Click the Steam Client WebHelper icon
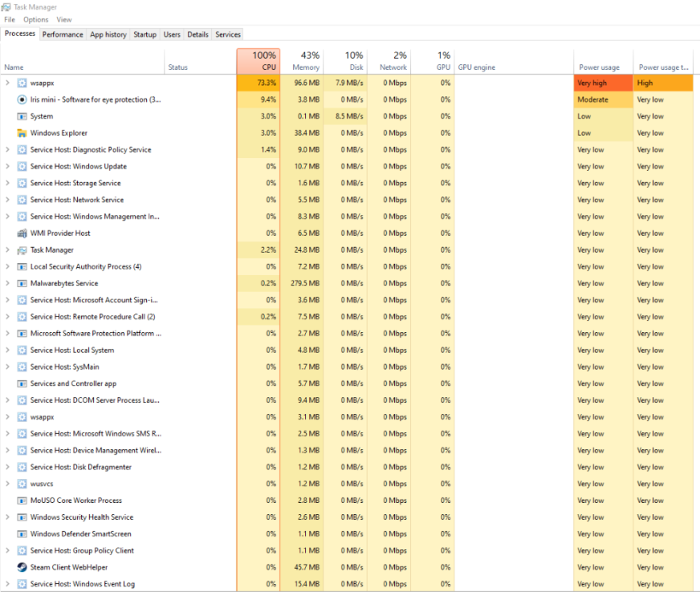700x596 pixels. point(22,567)
